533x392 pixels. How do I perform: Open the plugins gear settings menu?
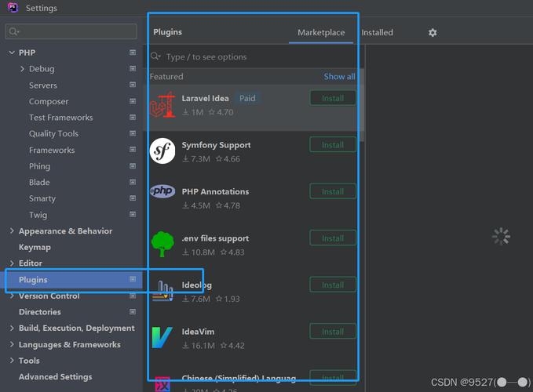coord(433,33)
